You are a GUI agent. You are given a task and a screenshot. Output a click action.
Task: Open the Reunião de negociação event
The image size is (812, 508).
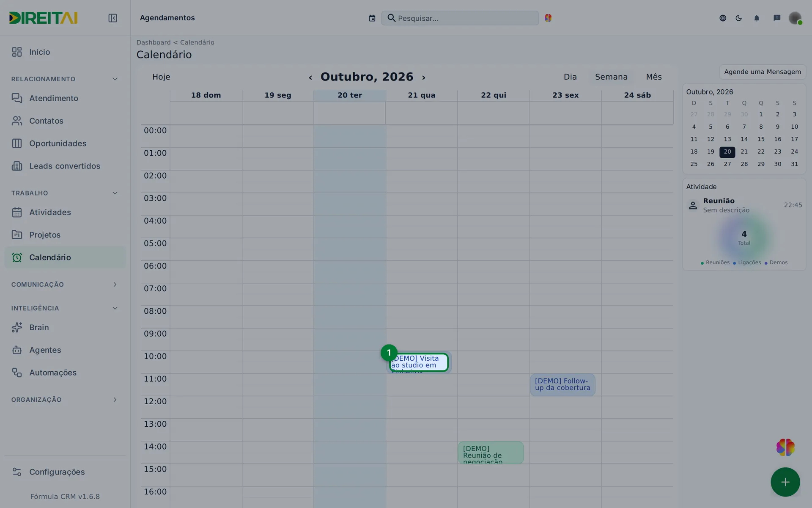click(491, 453)
